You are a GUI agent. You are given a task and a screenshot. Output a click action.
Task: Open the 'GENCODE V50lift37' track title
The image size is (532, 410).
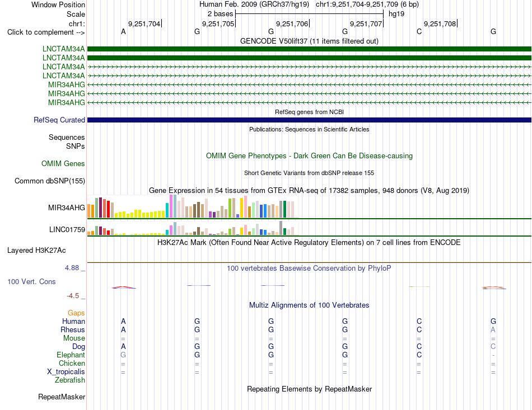(309, 41)
